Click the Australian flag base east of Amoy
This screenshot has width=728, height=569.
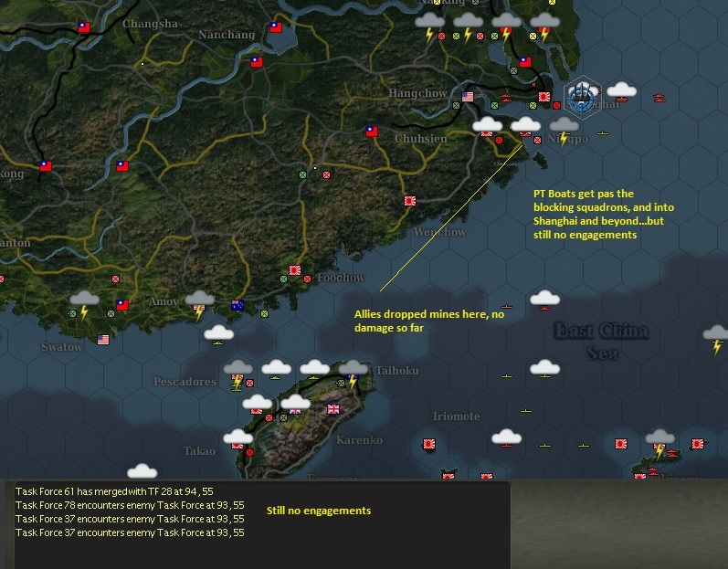pos(237,305)
